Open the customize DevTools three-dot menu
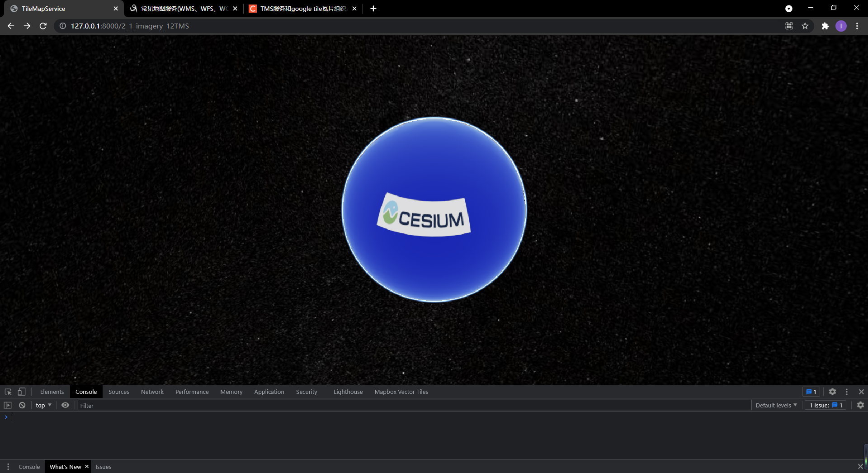Viewport: 868px width, 473px height. point(847,392)
